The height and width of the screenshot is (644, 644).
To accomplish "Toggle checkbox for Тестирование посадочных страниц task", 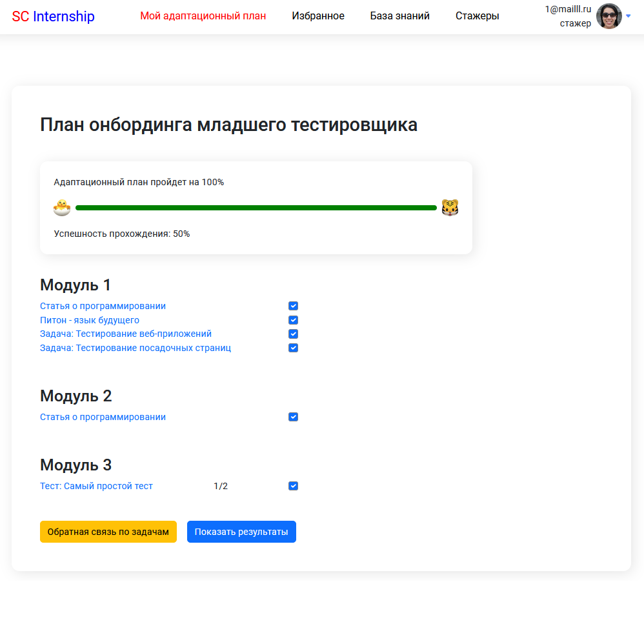I will point(293,348).
